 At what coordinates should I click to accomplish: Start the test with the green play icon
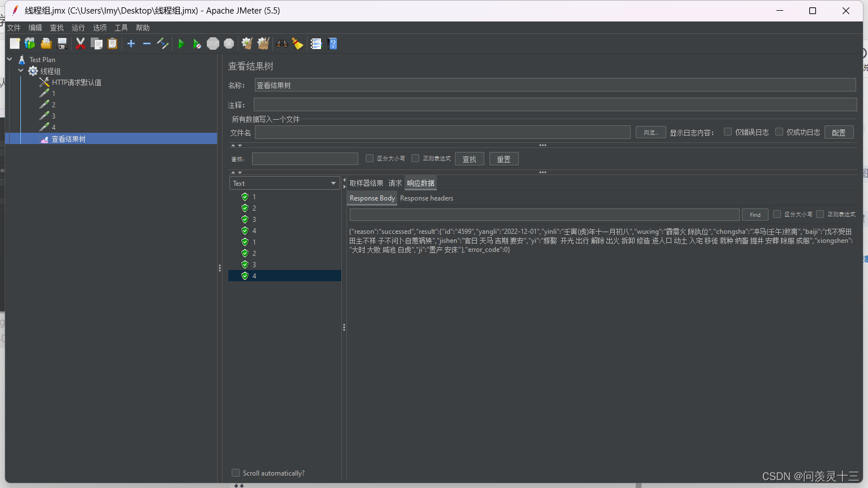tap(181, 43)
